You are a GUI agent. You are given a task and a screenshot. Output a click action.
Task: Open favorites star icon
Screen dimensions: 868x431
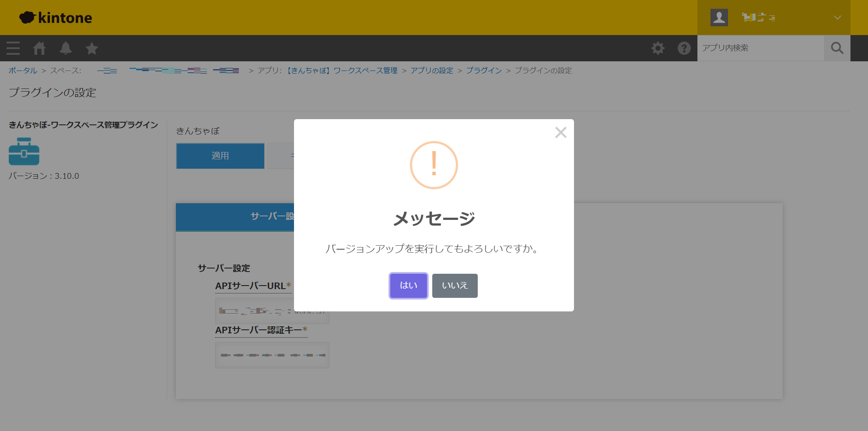(92, 48)
